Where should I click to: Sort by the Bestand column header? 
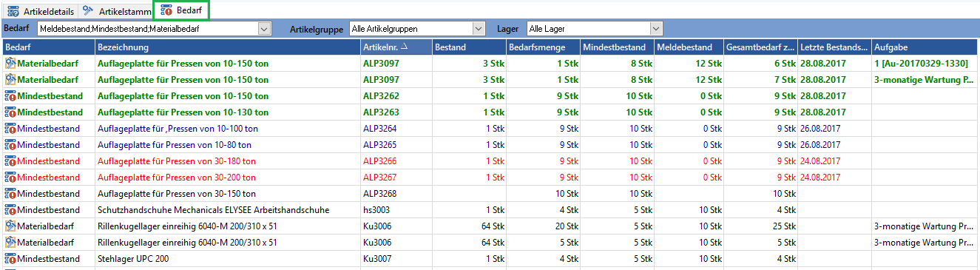click(469, 47)
